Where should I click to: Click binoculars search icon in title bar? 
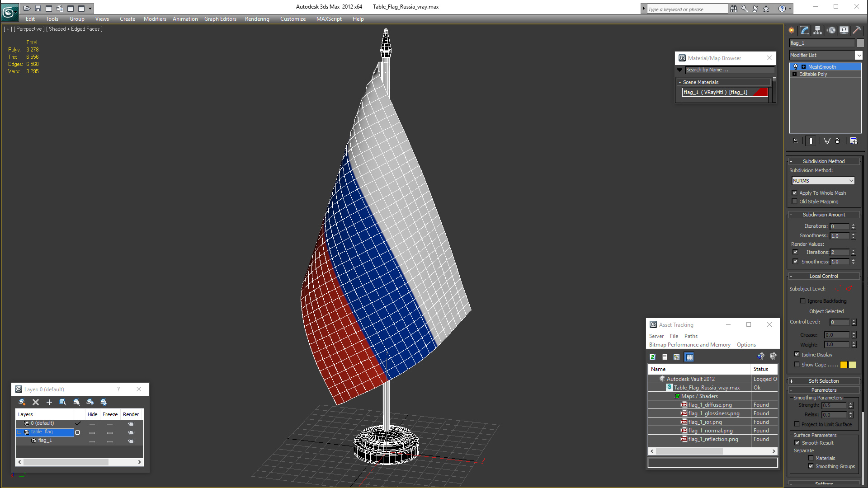click(x=734, y=9)
